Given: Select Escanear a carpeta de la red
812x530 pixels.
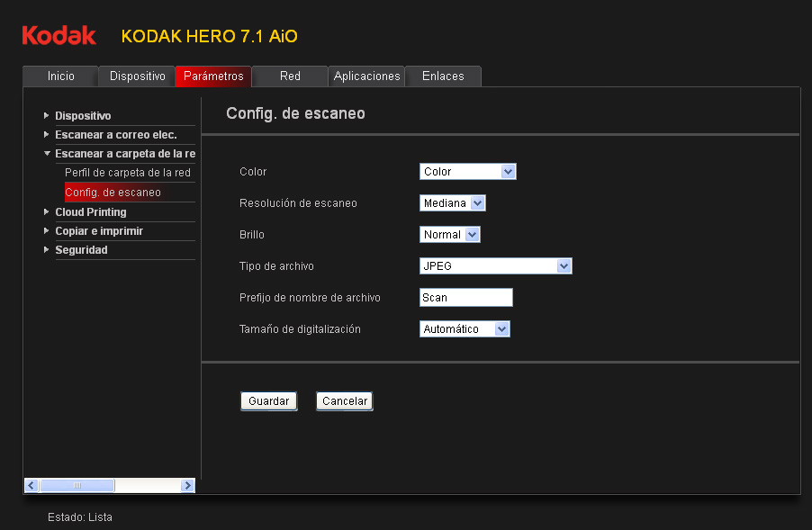Looking at the screenshot, I should [125, 154].
